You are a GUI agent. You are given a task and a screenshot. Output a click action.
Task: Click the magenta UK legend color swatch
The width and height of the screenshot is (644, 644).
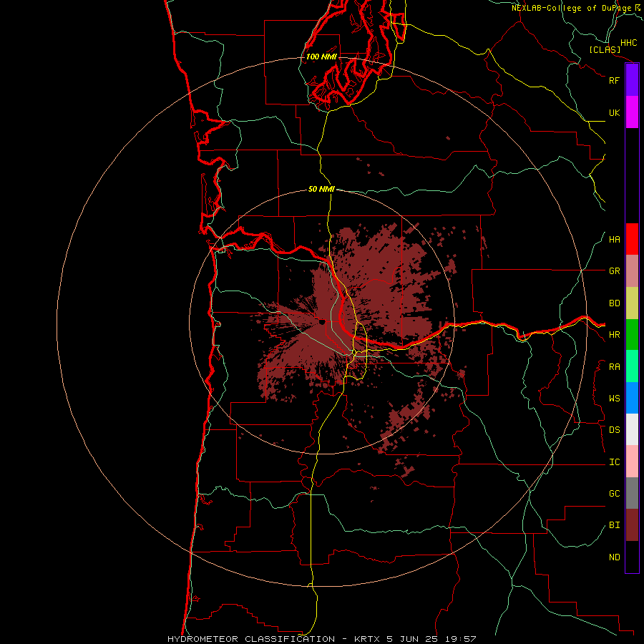point(632,112)
